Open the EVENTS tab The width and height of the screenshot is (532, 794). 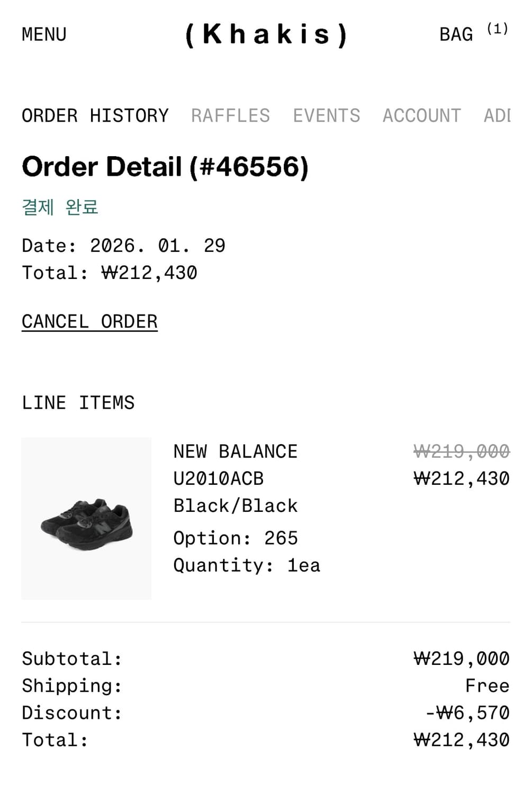click(x=327, y=115)
